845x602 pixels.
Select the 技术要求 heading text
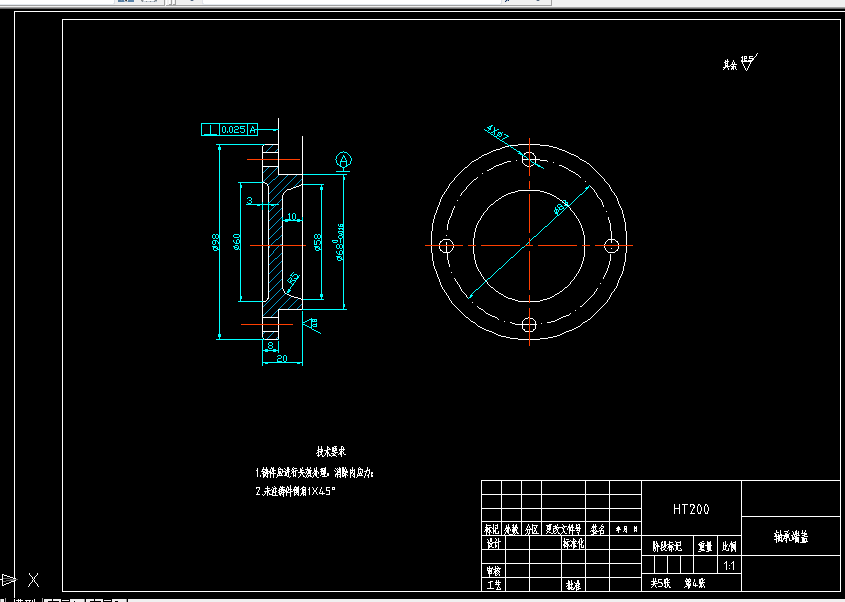click(x=331, y=452)
